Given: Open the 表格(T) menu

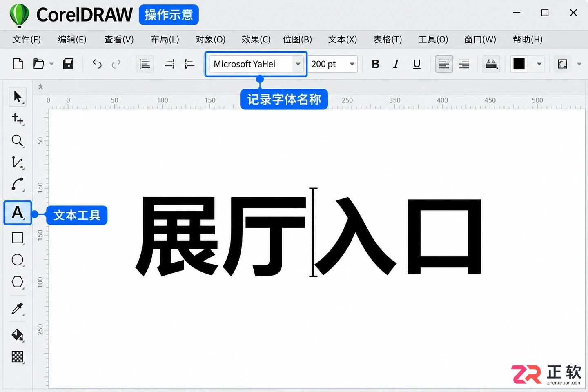Looking at the screenshot, I should click(x=388, y=40).
